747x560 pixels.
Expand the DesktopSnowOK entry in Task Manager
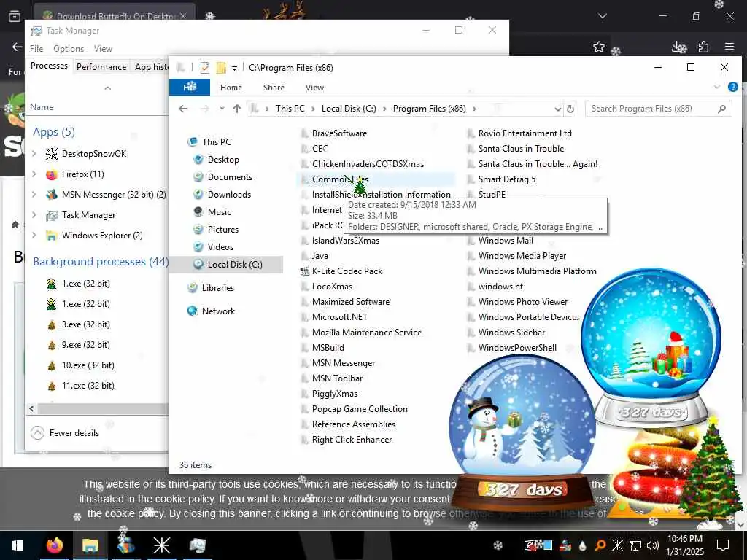pyautogui.click(x=34, y=154)
